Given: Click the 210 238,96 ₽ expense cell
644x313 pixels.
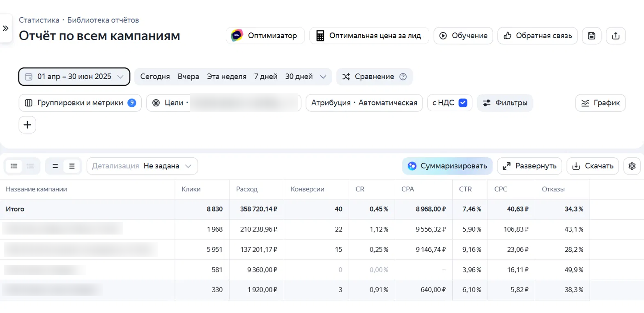Looking at the screenshot, I should (x=257, y=230).
